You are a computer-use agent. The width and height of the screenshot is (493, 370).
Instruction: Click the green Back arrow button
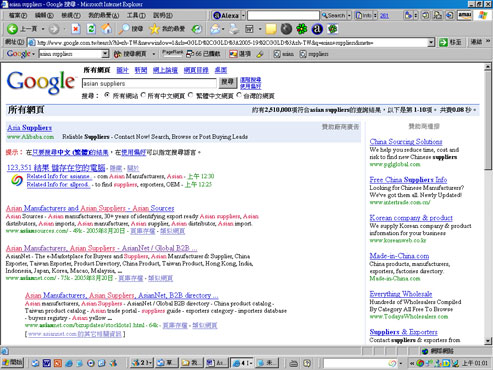click(x=12, y=29)
